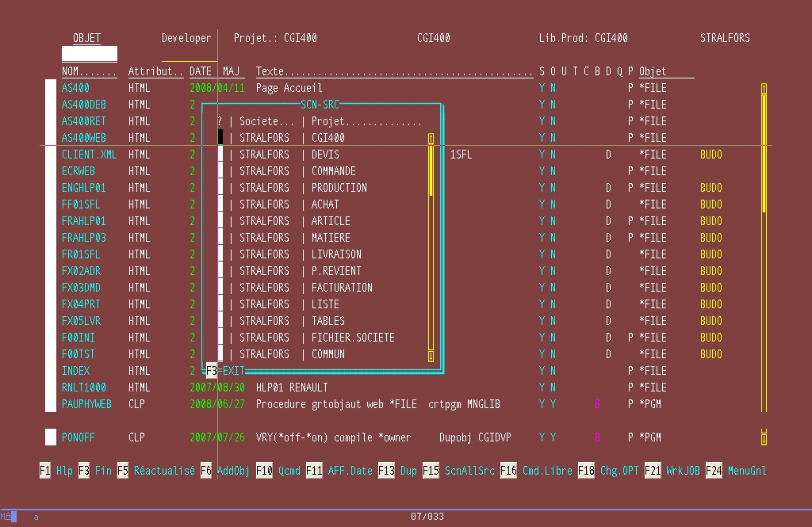Click the AS400DEB object name
This screenshot has width=812, height=527.
tap(84, 105)
